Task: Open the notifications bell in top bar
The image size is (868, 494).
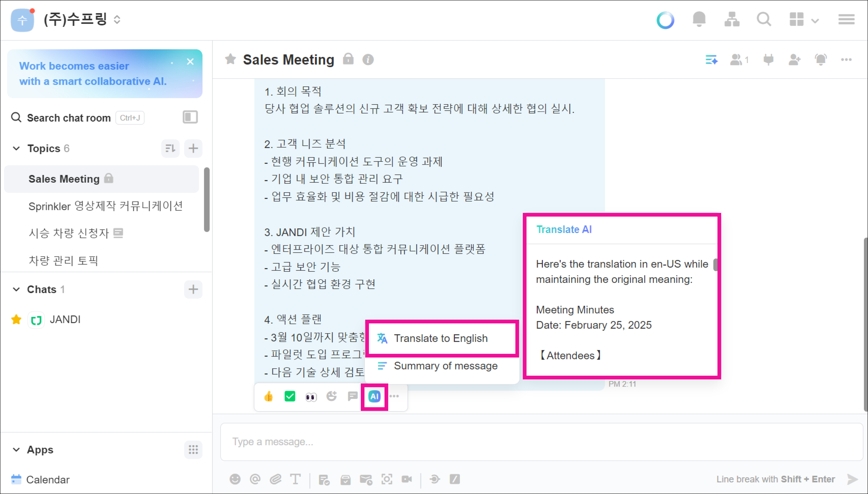Action: (699, 19)
